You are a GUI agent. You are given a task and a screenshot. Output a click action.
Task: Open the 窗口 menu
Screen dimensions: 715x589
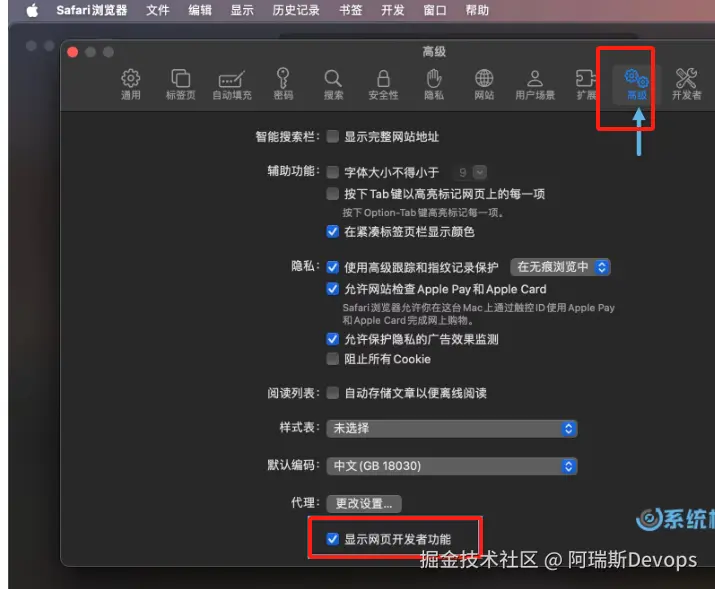click(435, 10)
